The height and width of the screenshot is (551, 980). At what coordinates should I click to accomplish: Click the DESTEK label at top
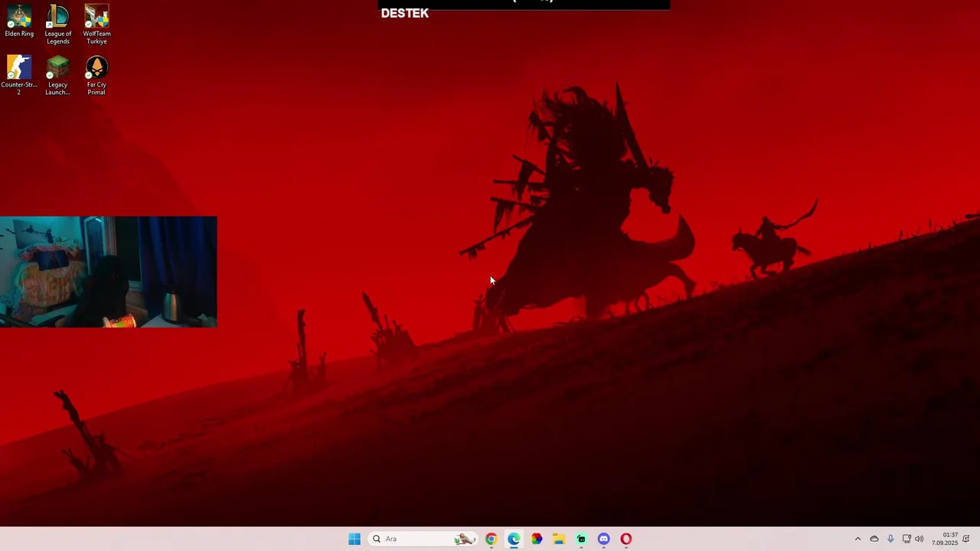point(405,13)
